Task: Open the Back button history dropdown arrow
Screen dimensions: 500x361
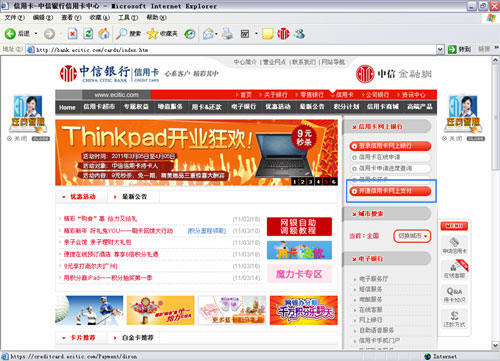Action: tap(36, 34)
